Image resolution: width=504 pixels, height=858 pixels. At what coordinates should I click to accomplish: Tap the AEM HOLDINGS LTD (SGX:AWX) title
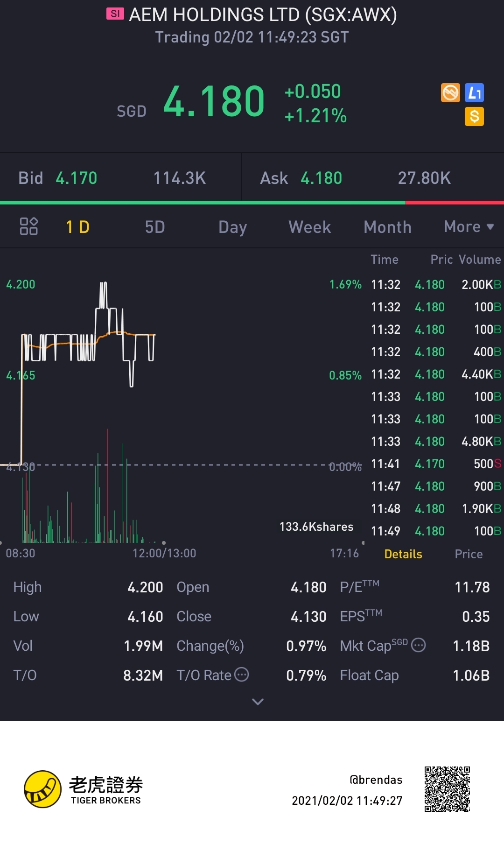[x=263, y=15]
